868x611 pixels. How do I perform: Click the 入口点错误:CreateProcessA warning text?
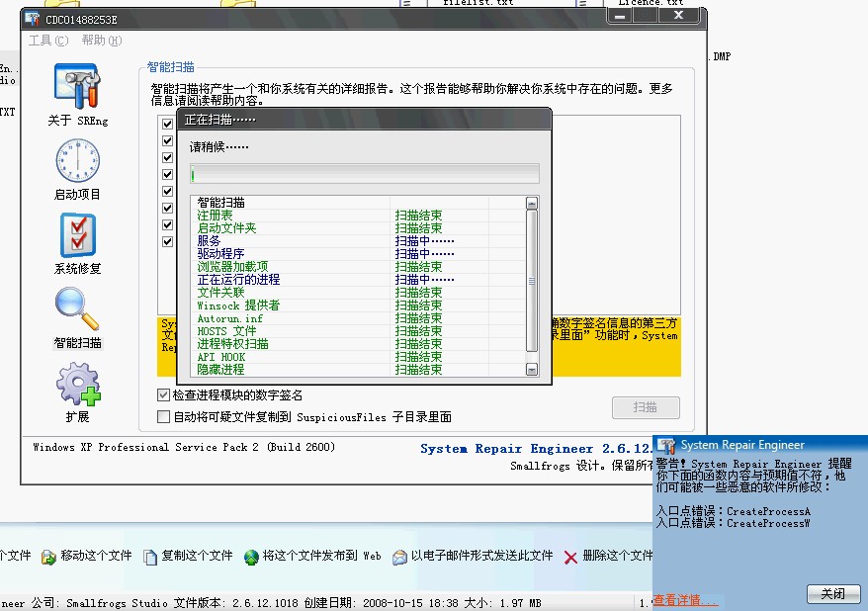(733, 511)
